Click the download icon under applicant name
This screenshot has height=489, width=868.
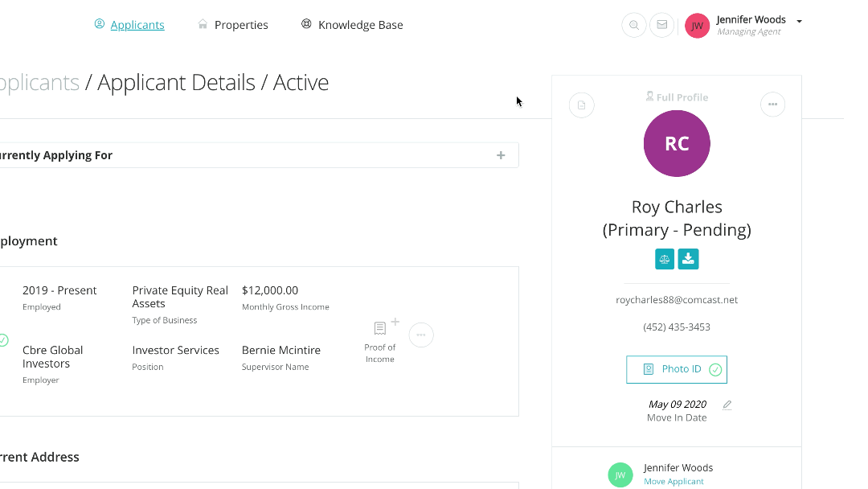point(688,259)
